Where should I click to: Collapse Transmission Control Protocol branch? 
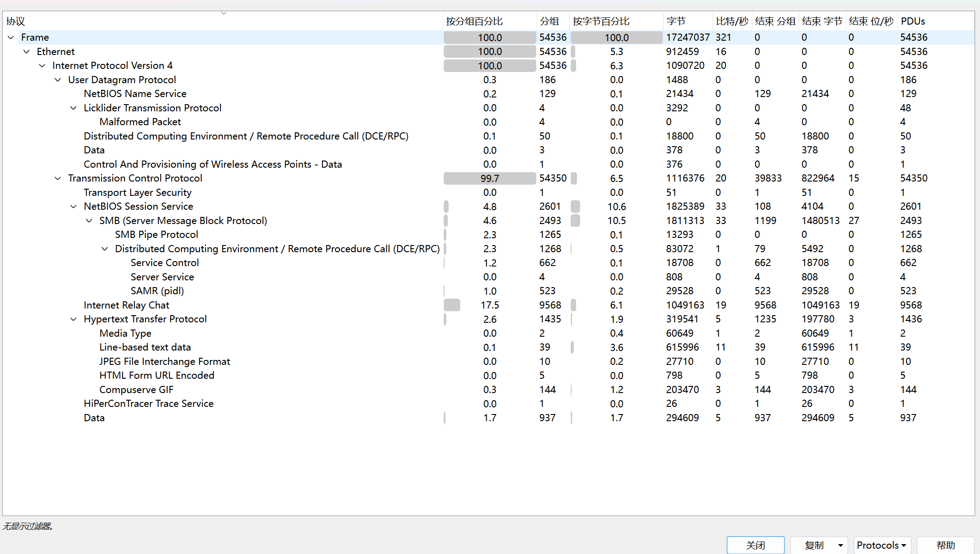(x=58, y=178)
